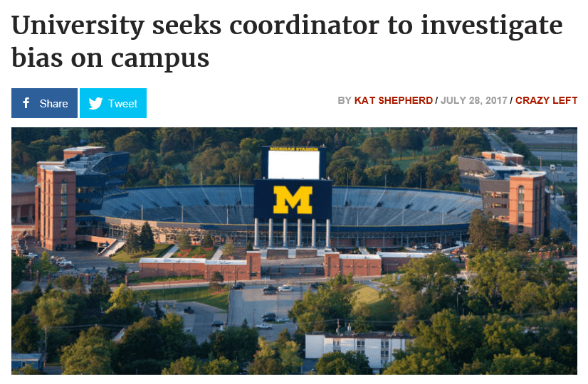Click the yellow M logo on scoreboard

293,200
